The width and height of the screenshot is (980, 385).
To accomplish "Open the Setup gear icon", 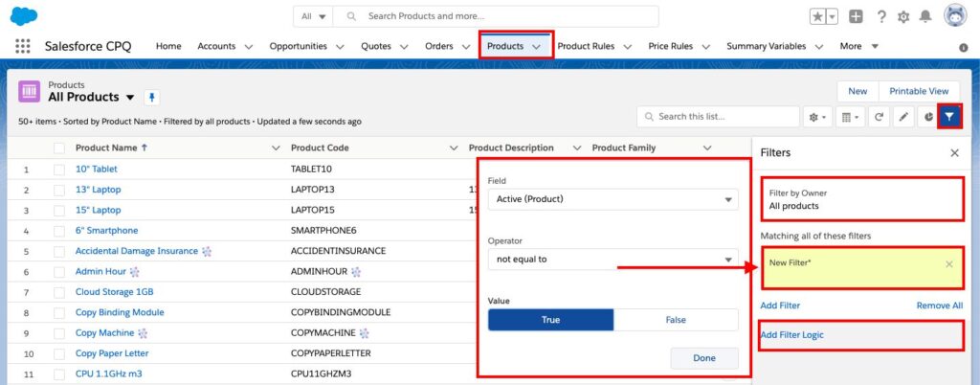I will coord(903,17).
